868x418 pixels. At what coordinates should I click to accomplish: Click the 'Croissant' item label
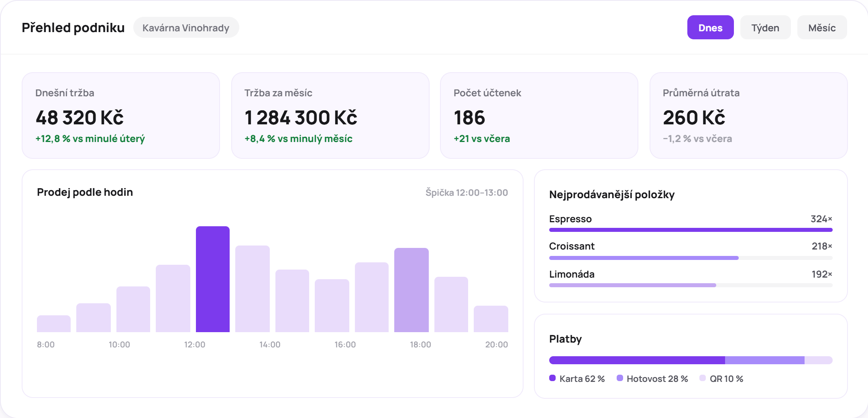click(x=572, y=246)
